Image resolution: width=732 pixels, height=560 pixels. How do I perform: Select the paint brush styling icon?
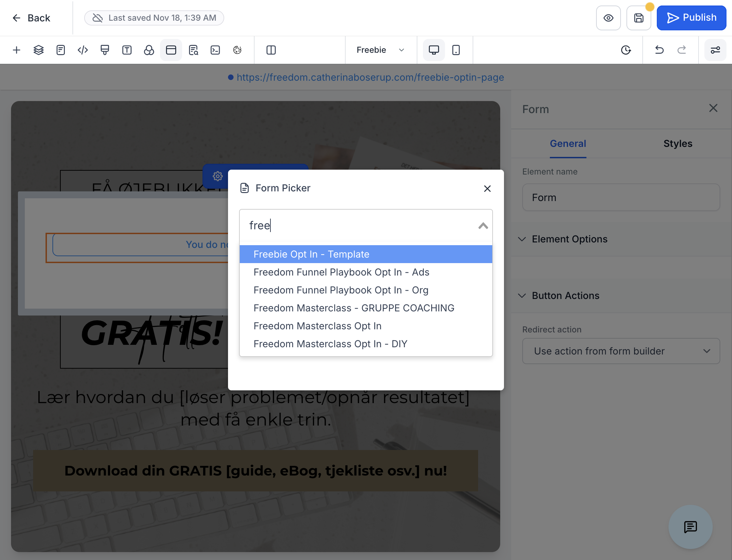[x=105, y=50]
